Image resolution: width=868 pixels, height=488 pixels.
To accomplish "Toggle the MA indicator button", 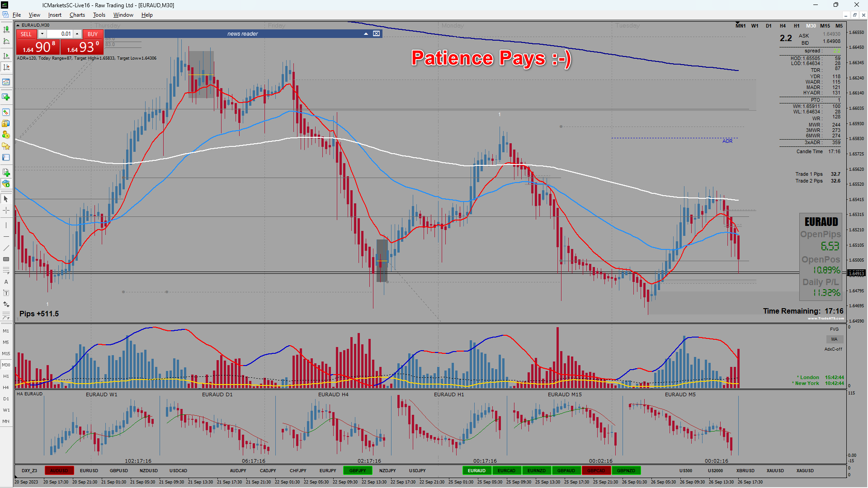I will [834, 339].
